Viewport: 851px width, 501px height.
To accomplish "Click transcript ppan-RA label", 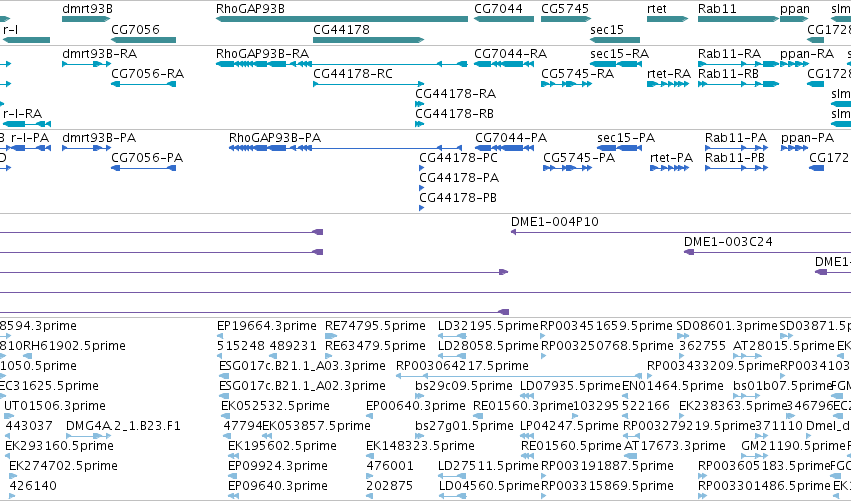I will click(806, 54).
